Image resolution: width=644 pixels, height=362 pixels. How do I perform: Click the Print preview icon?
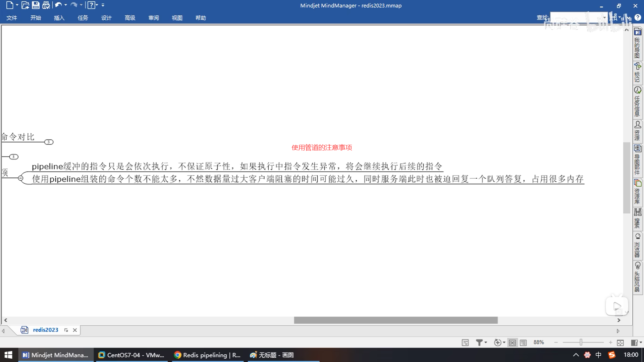46,5
